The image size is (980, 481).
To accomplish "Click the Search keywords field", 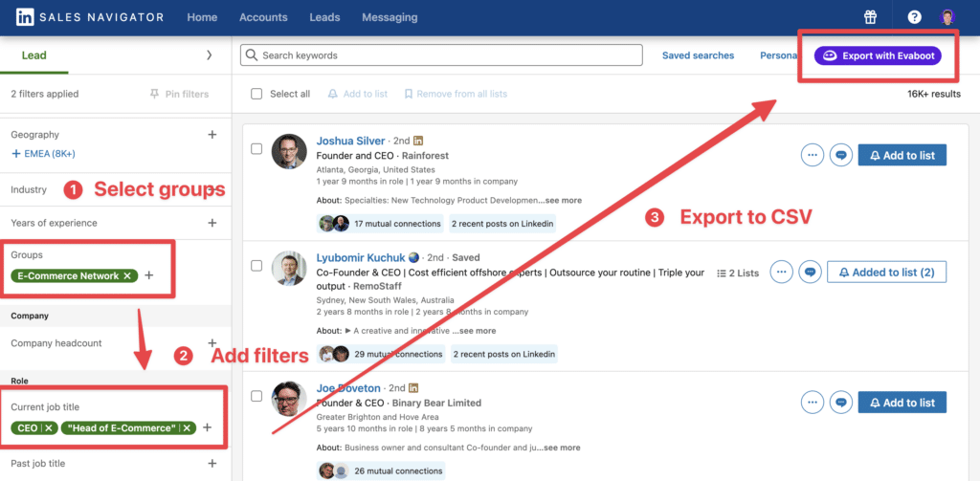I will point(441,55).
